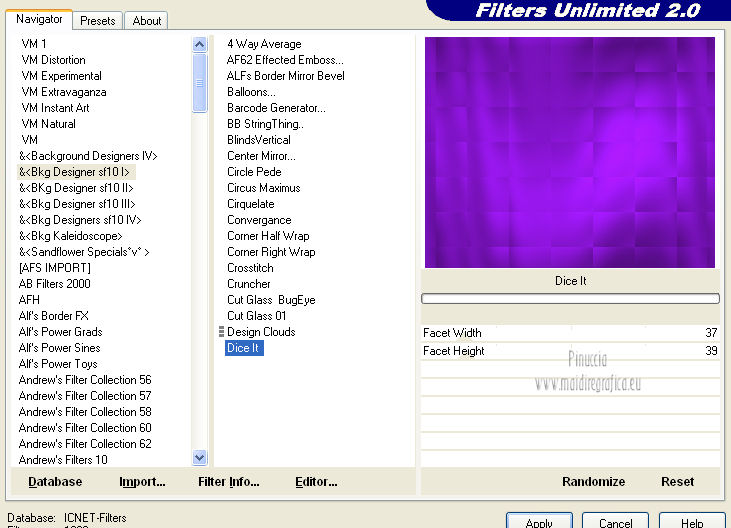
Task: Select &<Bkg Designer sf10 I> category
Action: (x=74, y=172)
